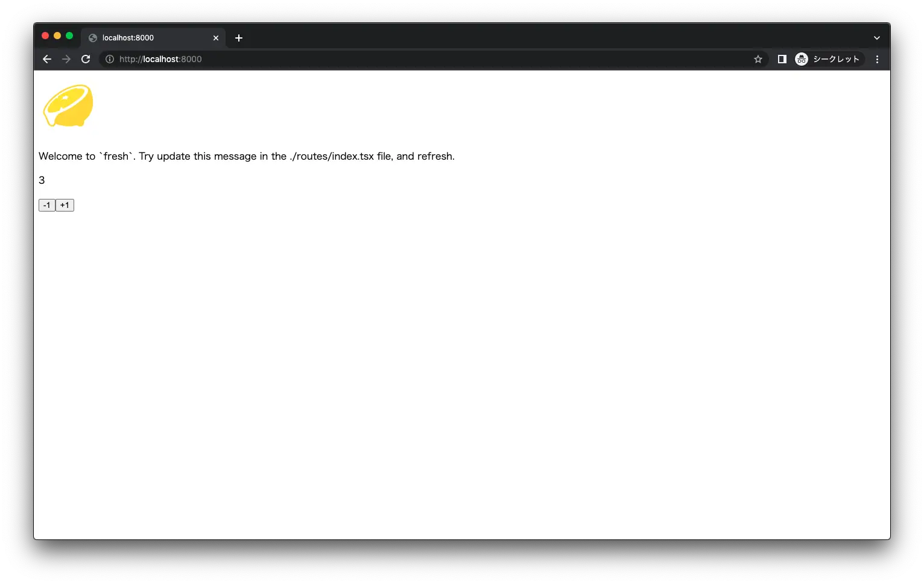Viewport: 924px width, 584px height.
Task: Click the Welcome to `fresh` message text
Action: 247,156
